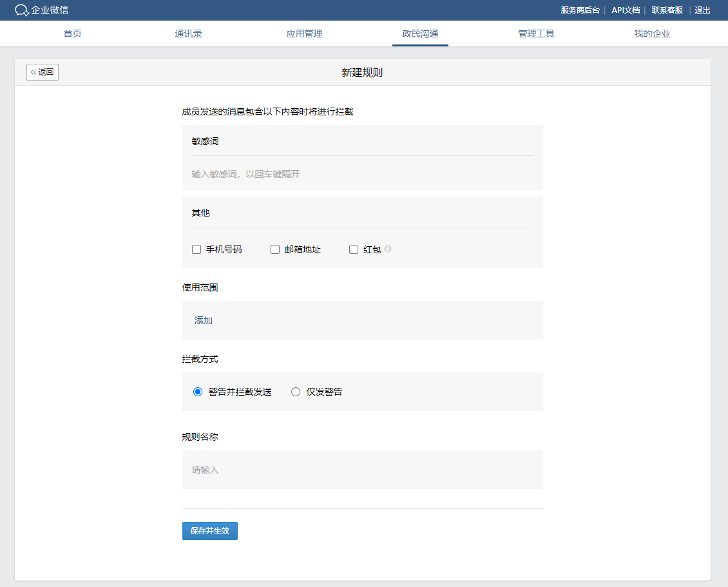Choose the 仅发警告 radio option

tap(296, 392)
